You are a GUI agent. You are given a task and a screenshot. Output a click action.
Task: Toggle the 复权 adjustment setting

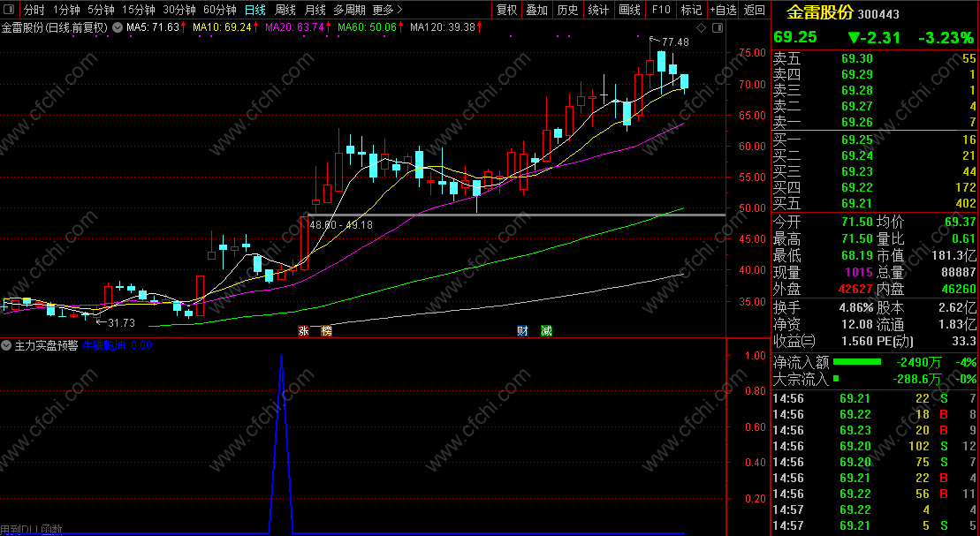507,10
